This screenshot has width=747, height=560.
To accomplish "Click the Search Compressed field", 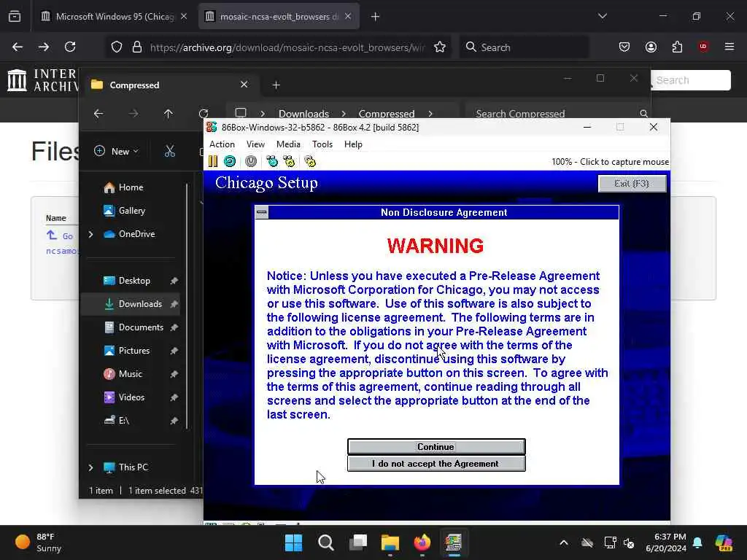I will [557, 114].
